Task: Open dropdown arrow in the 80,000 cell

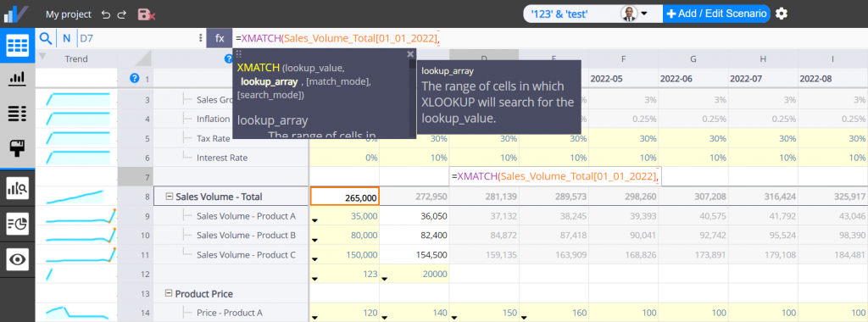Action: tap(315, 240)
